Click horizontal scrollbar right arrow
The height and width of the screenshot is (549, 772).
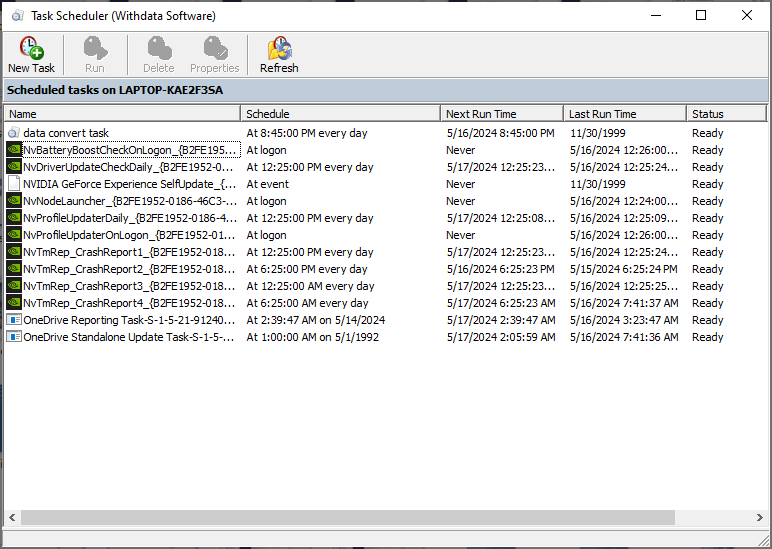[x=761, y=518]
